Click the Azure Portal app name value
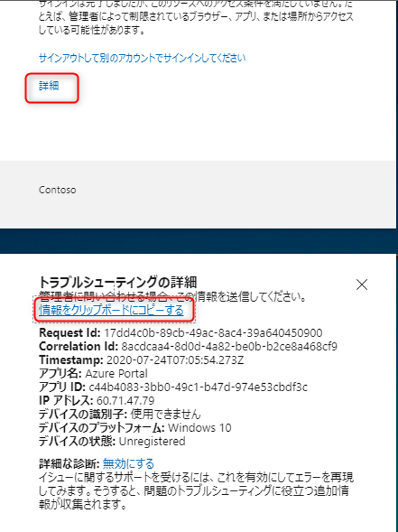Image resolution: width=398 pixels, height=532 pixels. [x=116, y=373]
